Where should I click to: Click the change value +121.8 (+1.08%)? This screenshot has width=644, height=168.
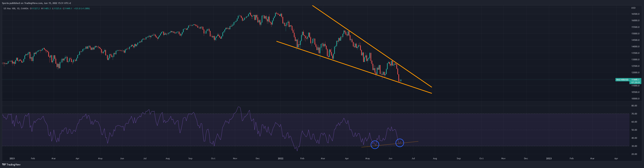pyautogui.click(x=82, y=9)
